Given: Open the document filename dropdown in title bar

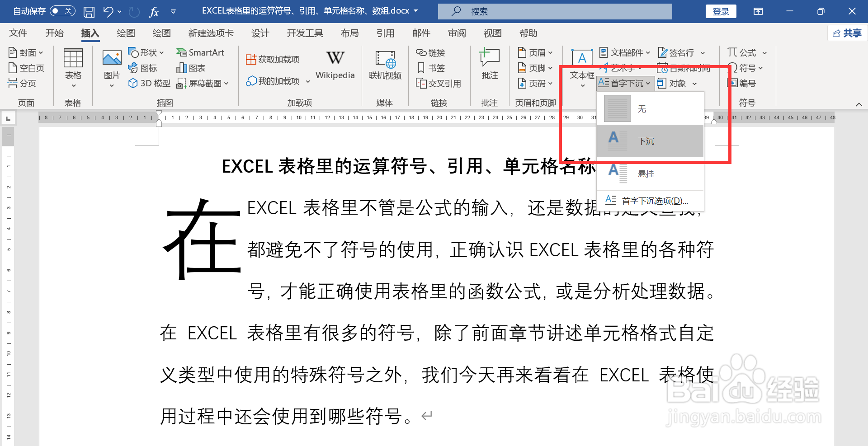Looking at the screenshot, I should point(416,11).
